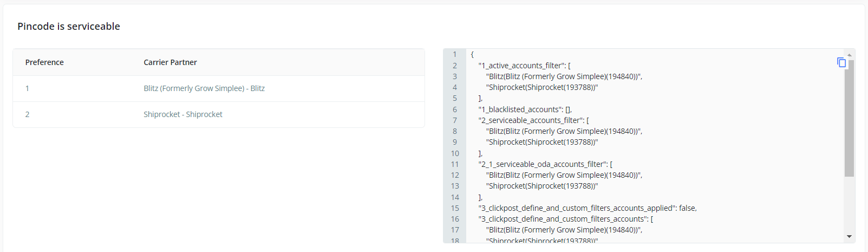
Task: Click line number 1 in the gutter
Action: [x=455, y=54]
